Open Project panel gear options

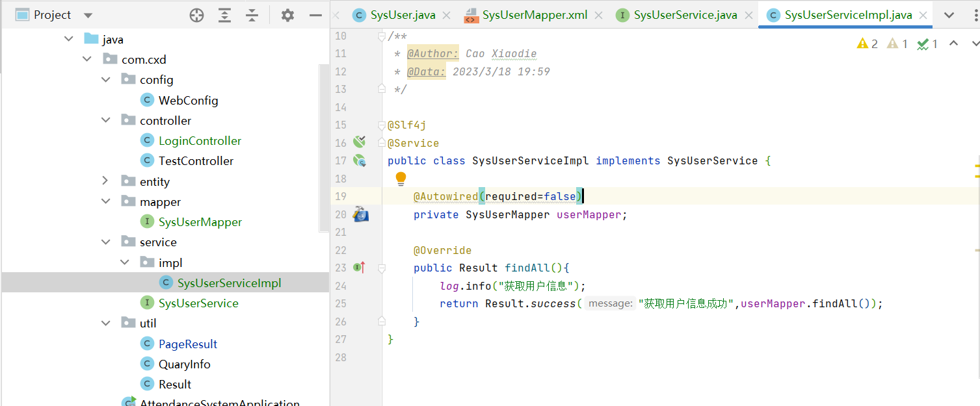pyautogui.click(x=287, y=15)
